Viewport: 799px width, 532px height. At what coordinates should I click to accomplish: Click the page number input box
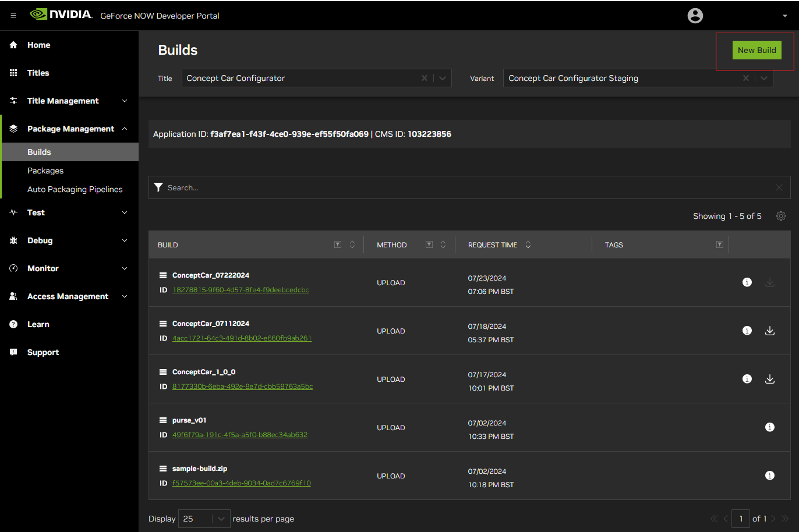[740, 519]
